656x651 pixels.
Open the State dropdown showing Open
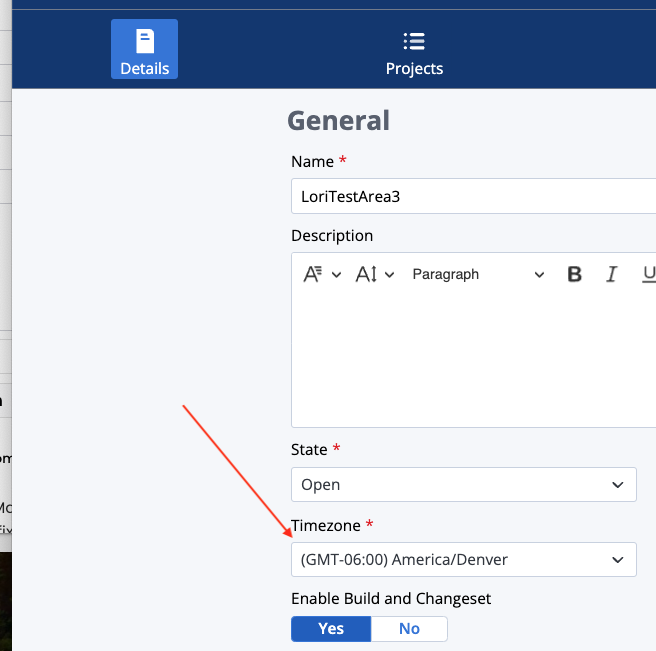tap(463, 484)
